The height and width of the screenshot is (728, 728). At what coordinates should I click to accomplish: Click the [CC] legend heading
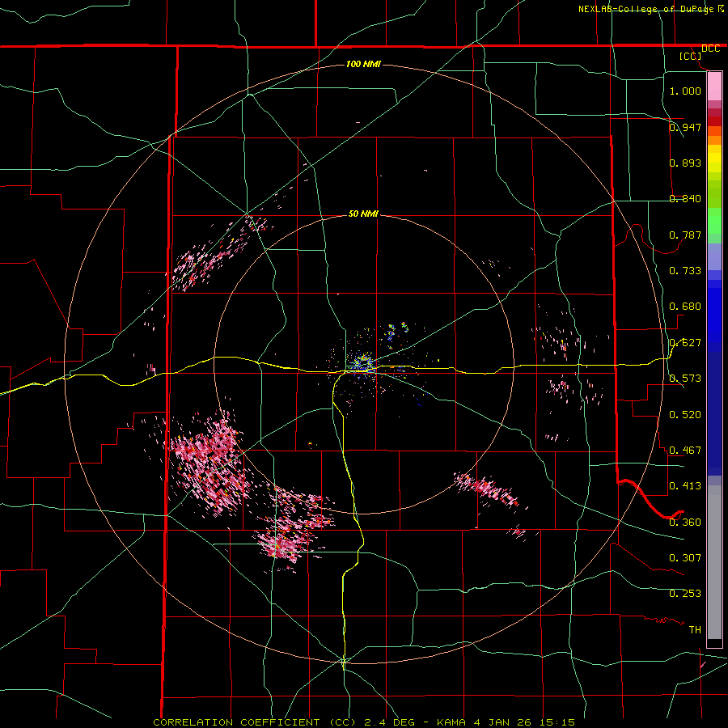(x=691, y=56)
